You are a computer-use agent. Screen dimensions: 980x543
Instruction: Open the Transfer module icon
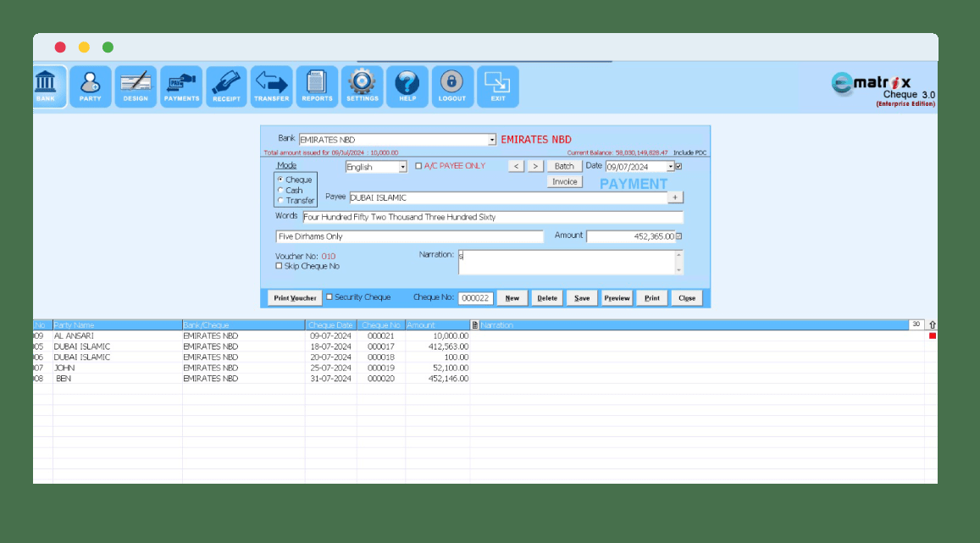click(271, 86)
